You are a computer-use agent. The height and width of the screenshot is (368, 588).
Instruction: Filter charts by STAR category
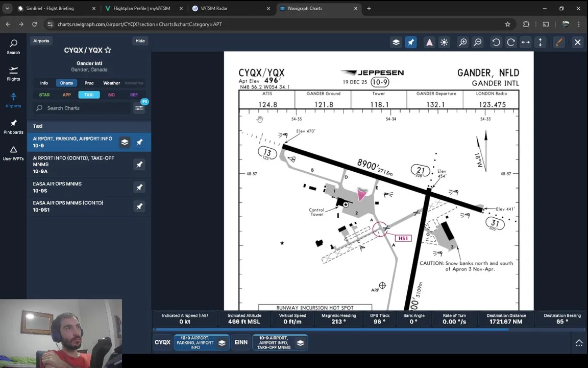coord(44,95)
